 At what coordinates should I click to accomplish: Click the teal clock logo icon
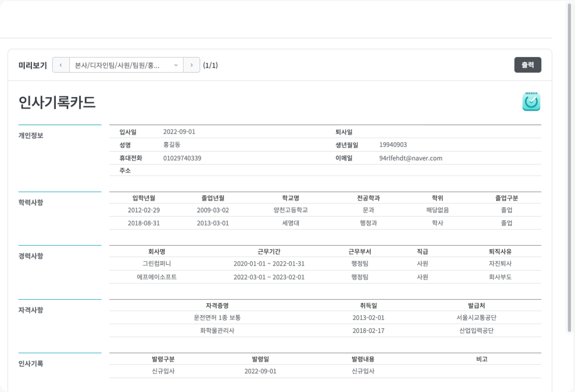(531, 102)
